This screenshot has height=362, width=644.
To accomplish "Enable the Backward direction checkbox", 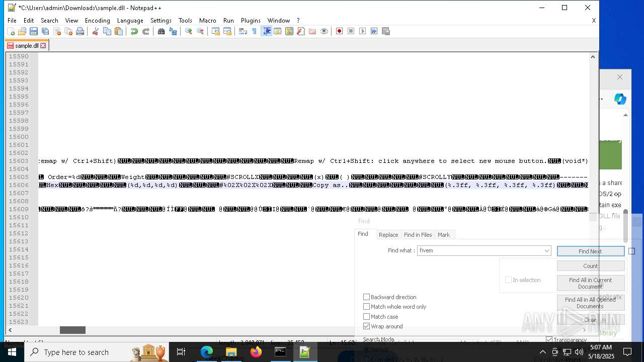I will [366, 297].
